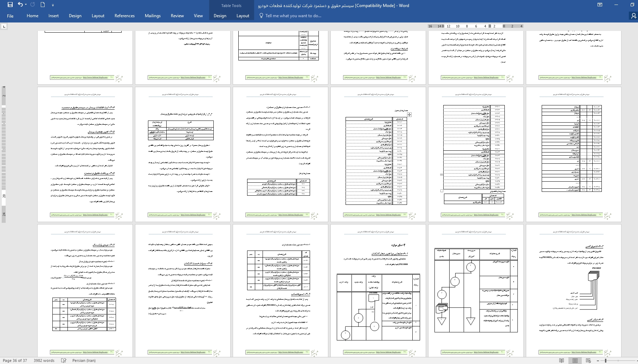Screen dimensions: 638x364
Task: Click the table move handle on page 23
Action: pos(410,115)
